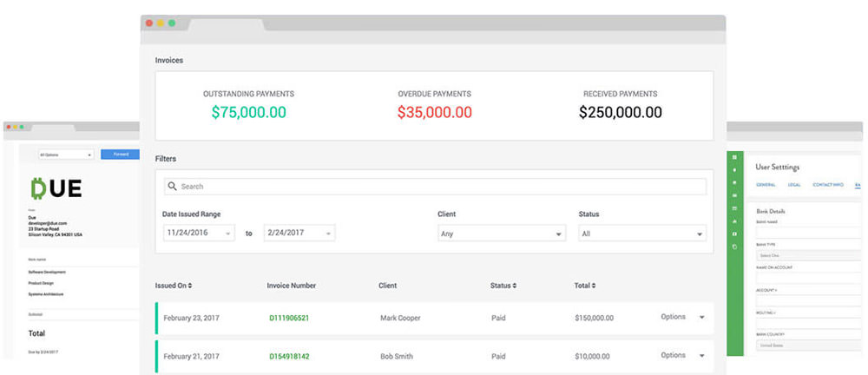Open invoice number D111906521 link

[289, 318]
